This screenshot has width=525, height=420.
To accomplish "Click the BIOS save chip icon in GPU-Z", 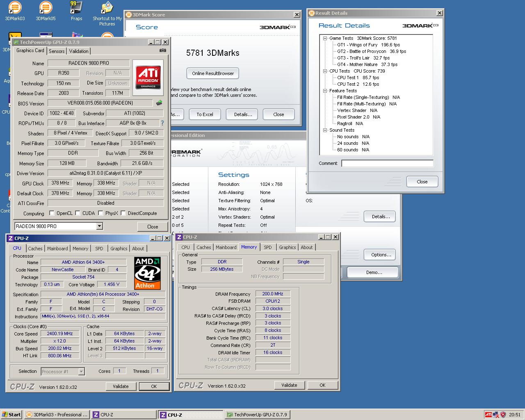I will click(159, 103).
